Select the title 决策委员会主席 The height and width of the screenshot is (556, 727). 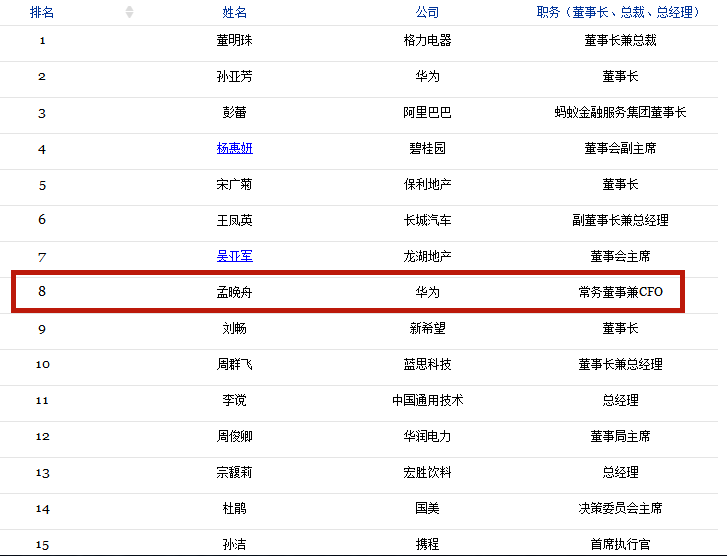point(620,509)
